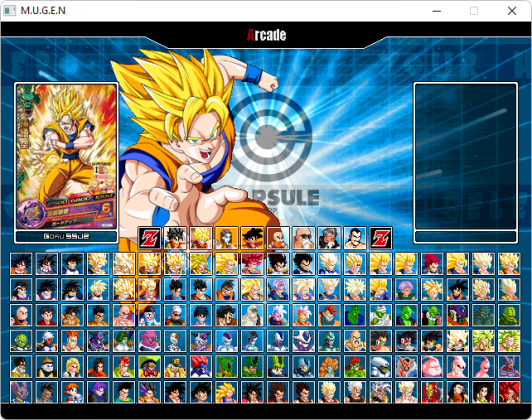The width and height of the screenshot is (532, 420).
Task: Select the Chiaotzu white-faced portrait
Action: (150, 315)
